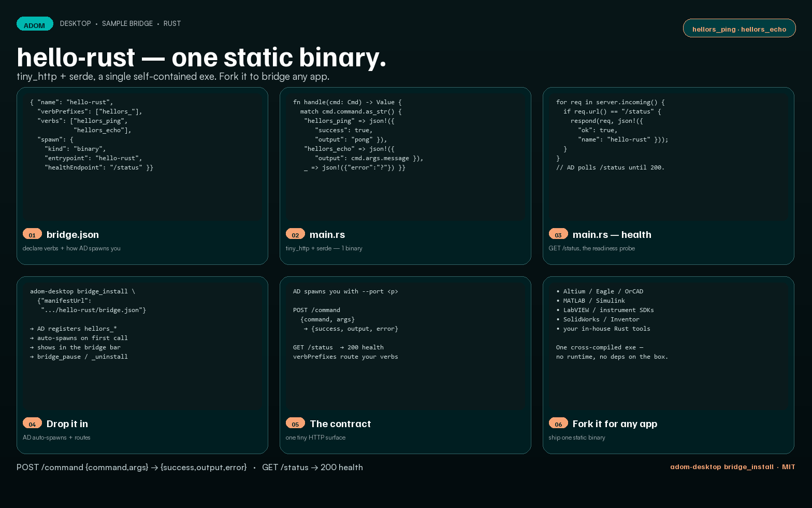Click the 'hello-rust — one static binary.' headline
Image resolution: width=812 pixels, height=508 pixels.
tap(201, 57)
